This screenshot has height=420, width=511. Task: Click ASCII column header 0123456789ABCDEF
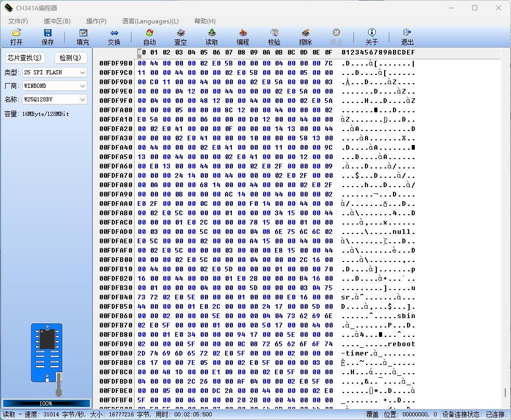click(378, 52)
